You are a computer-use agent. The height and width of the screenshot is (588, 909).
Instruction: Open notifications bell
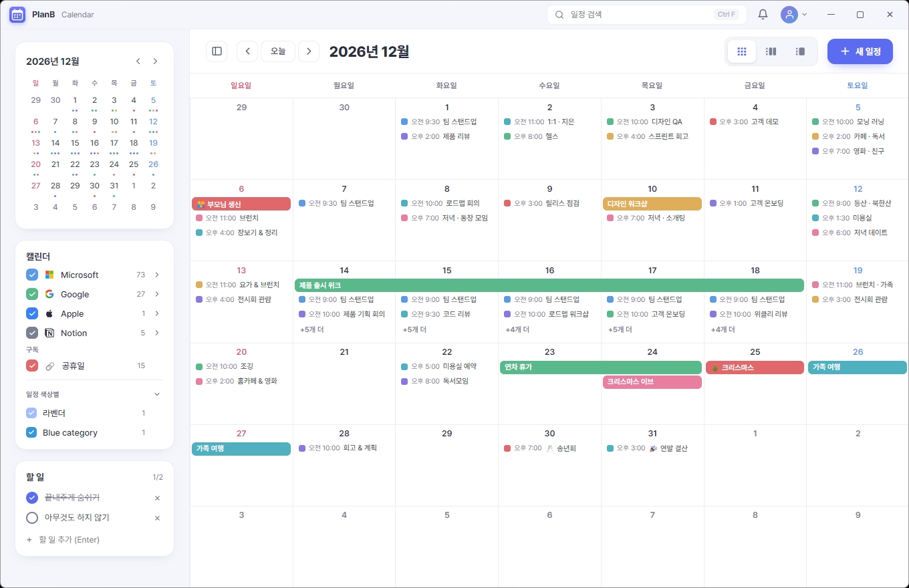click(763, 15)
